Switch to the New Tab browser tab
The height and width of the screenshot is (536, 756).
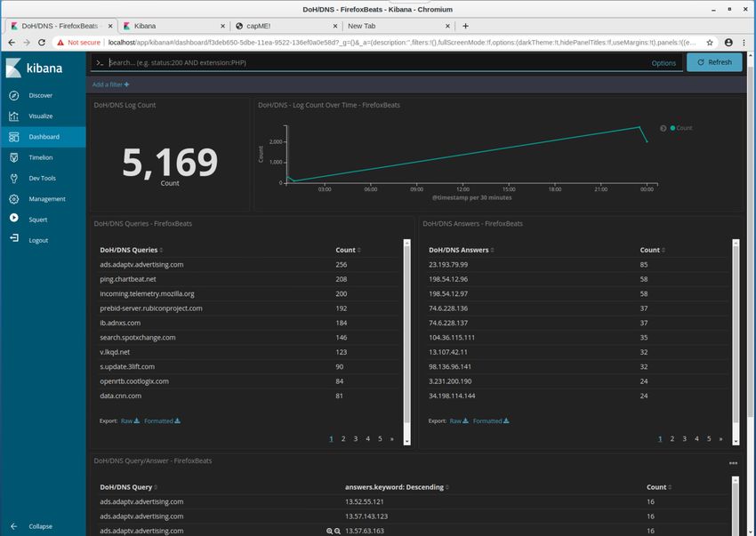click(x=398, y=26)
